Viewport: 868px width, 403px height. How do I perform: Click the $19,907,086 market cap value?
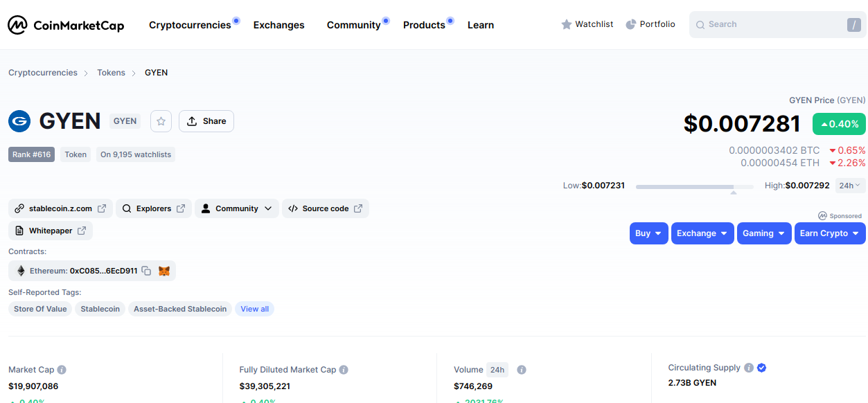point(33,386)
